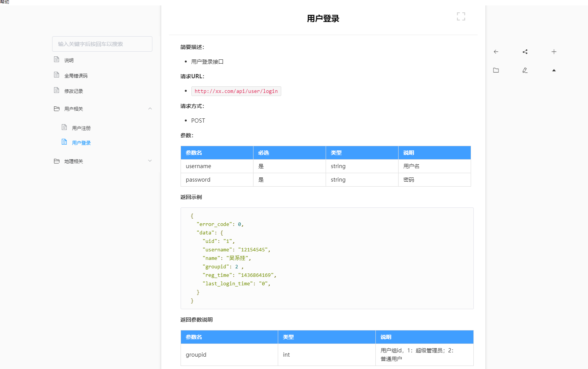Click the 用户登录 page title
This screenshot has height=369, width=588.
tap(323, 19)
